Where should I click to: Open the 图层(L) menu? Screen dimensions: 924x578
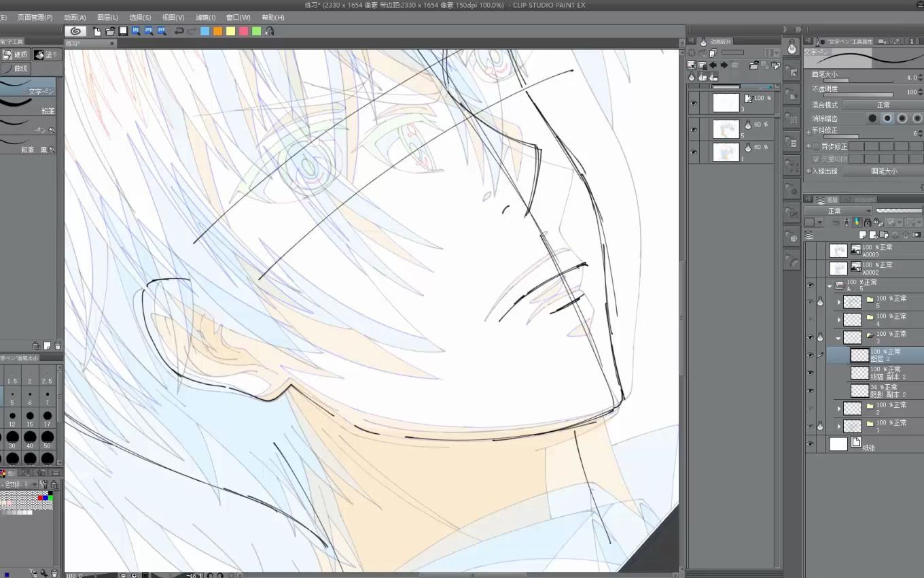(x=107, y=17)
